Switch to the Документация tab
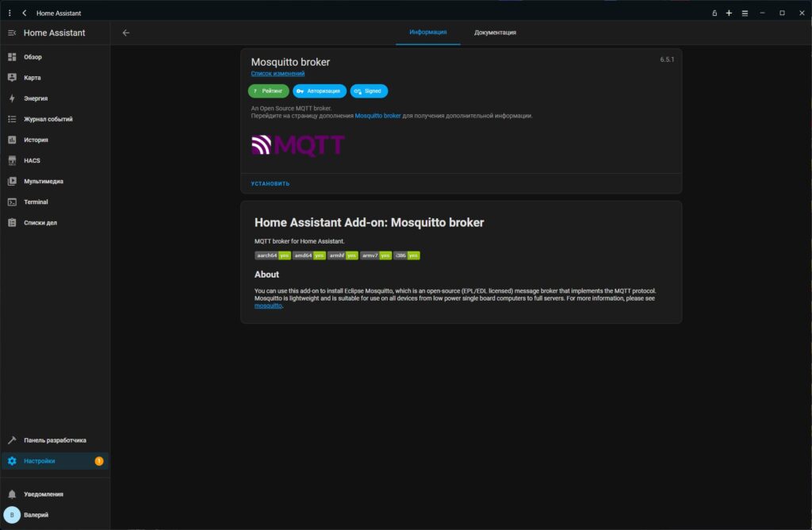The image size is (812, 530). tap(495, 33)
